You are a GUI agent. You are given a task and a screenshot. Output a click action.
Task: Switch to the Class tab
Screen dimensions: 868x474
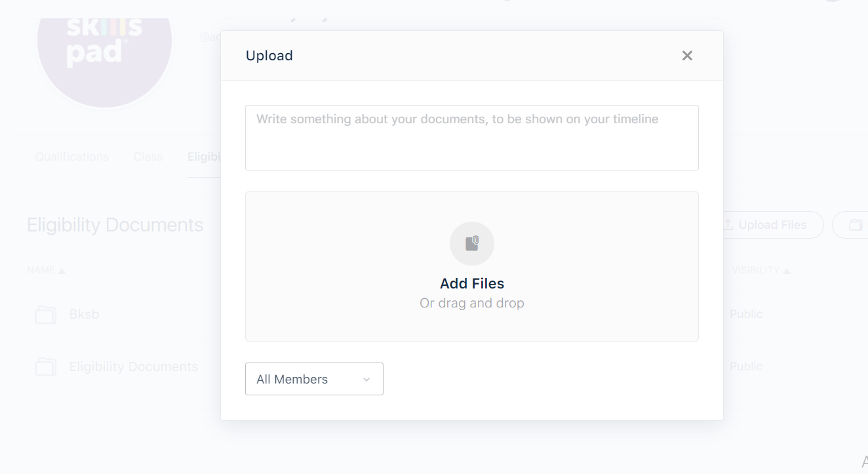click(x=148, y=157)
